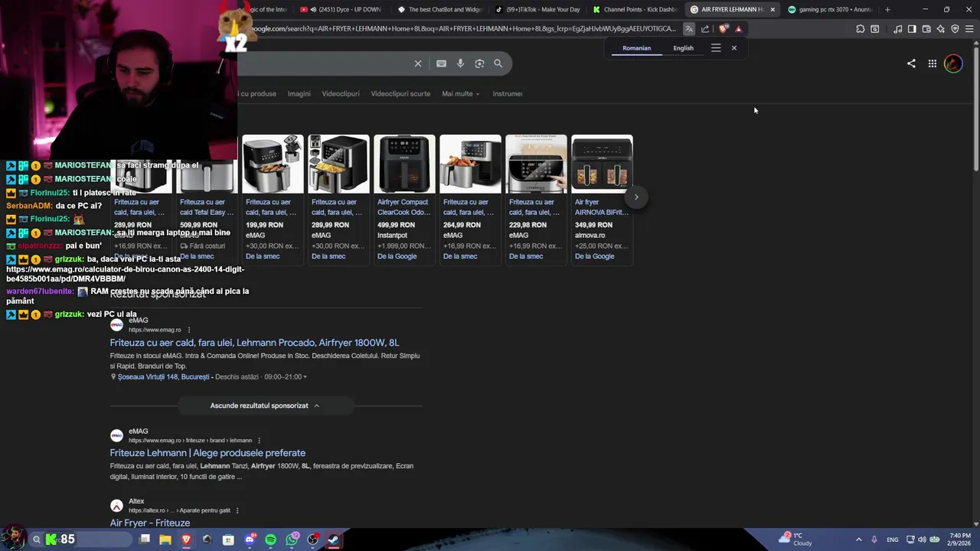Switch to Channel Points Kick Dashboard tab

(x=635, y=9)
